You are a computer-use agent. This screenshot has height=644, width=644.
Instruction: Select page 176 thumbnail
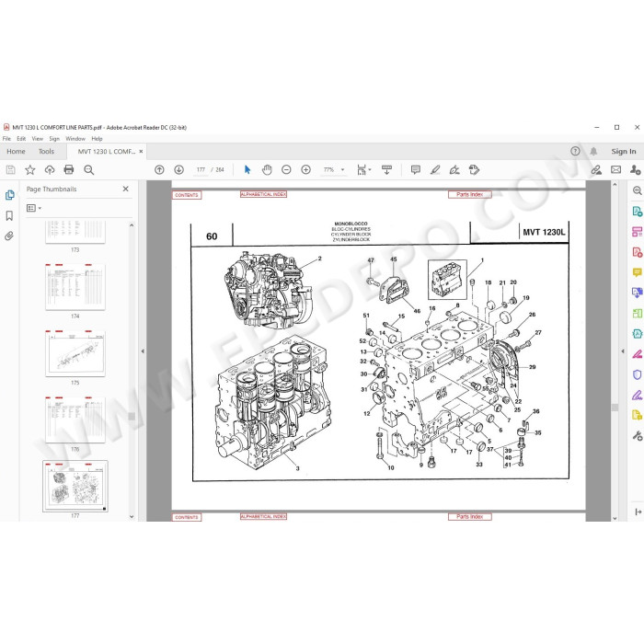(x=75, y=420)
